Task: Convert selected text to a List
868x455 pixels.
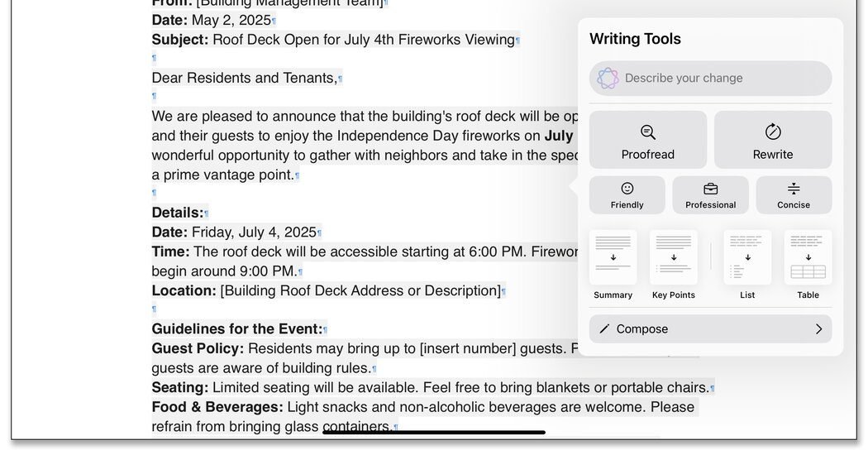Action: coord(747,265)
